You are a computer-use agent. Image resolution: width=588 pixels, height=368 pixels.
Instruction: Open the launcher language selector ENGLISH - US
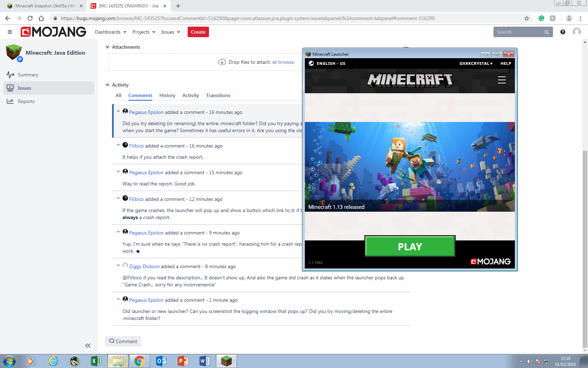tap(327, 63)
